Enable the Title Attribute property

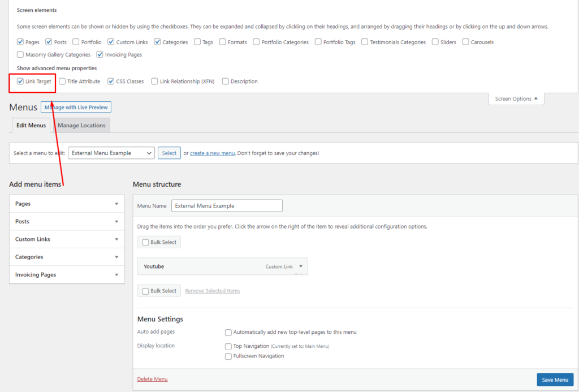coord(62,81)
